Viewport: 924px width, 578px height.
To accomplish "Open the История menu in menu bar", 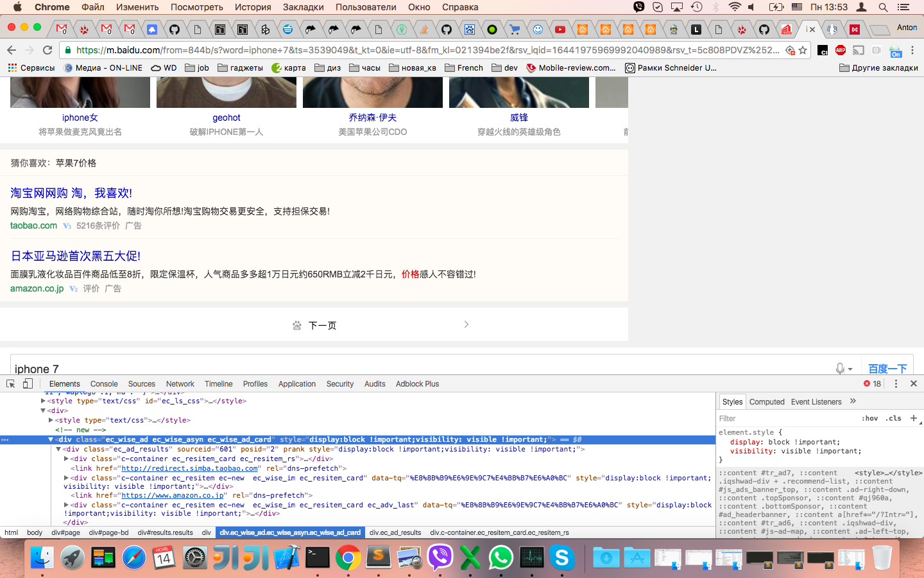I will (253, 7).
